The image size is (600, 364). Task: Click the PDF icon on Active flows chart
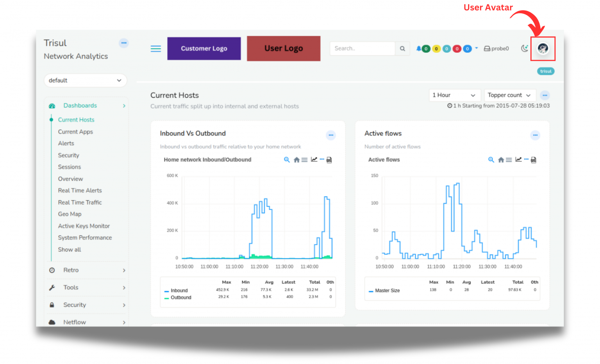pyautogui.click(x=534, y=160)
